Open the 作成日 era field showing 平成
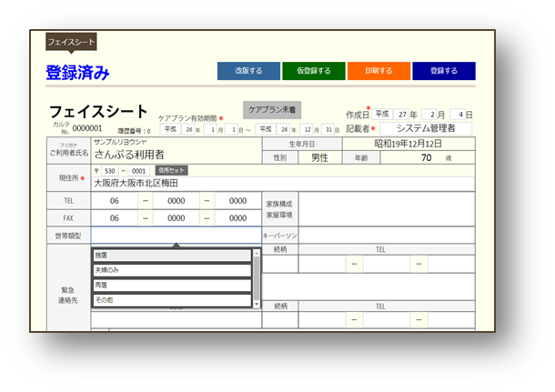 pyautogui.click(x=382, y=114)
